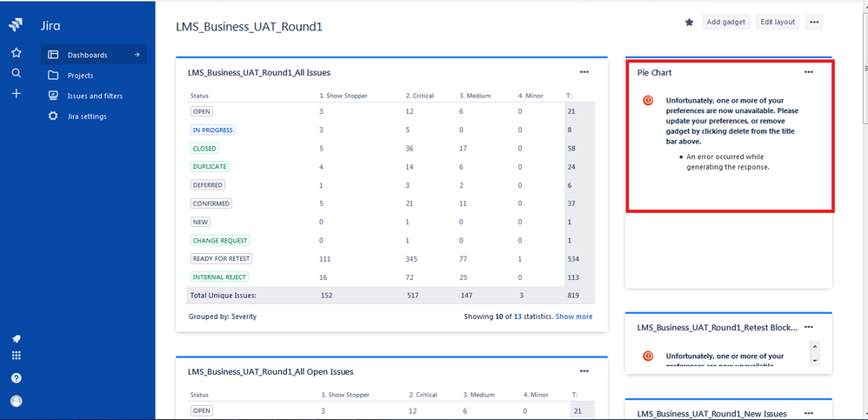Click CLOSED total value 58
The image size is (868, 420).
[571, 149]
